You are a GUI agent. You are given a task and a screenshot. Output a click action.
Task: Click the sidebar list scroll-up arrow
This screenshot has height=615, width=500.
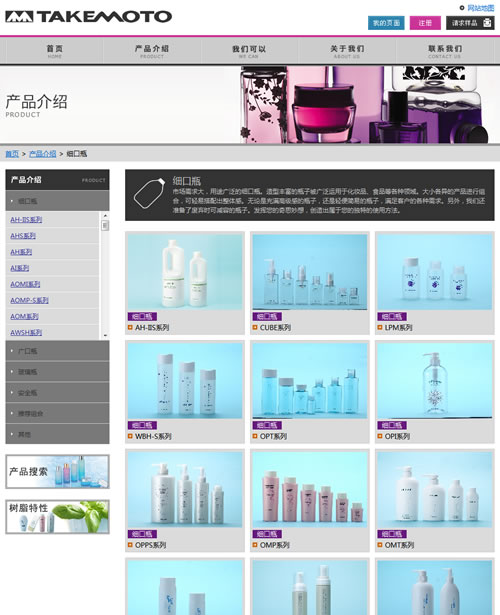[x=105, y=216]
